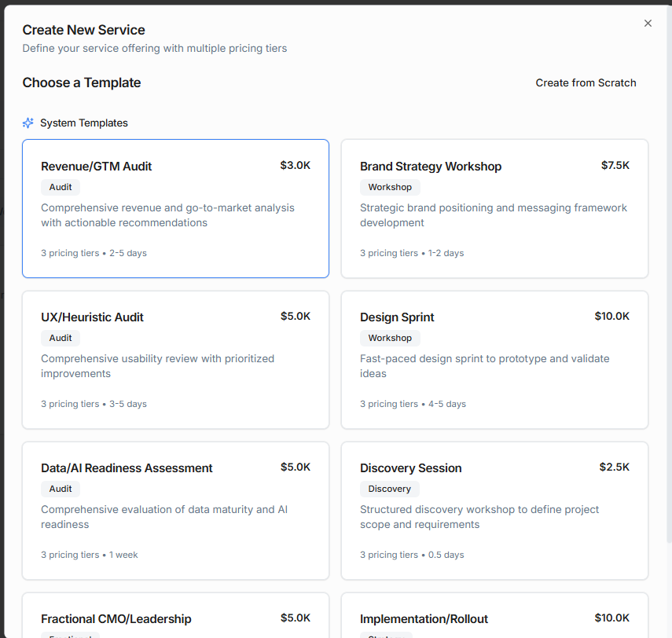672x638 pixels.
Task: Click the Create New Service title
Action: click(x=83, y=30)
